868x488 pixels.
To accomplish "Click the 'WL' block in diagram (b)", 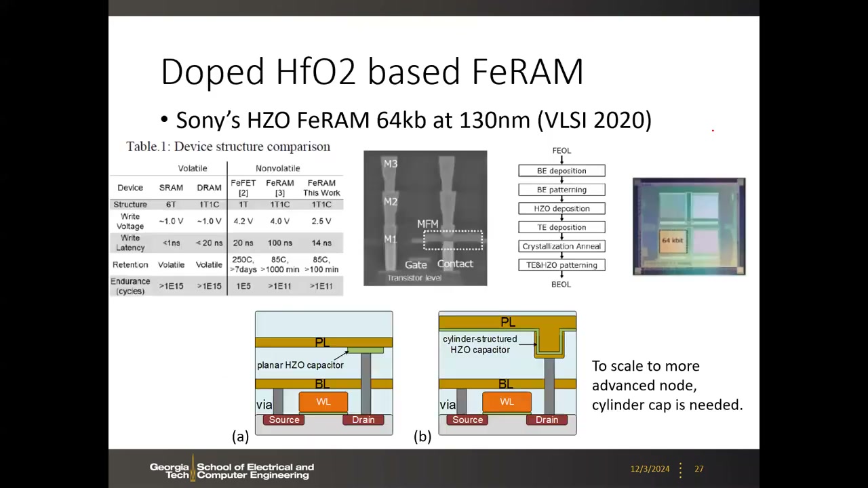I will tap(507, 402).
